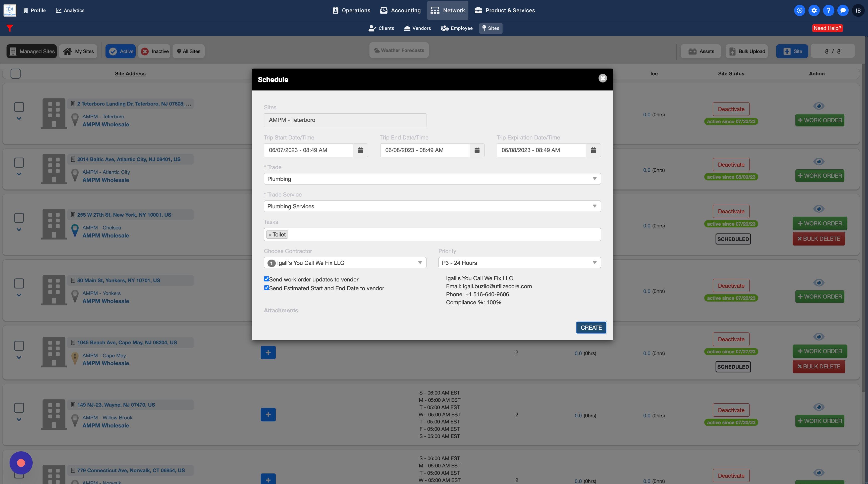Open the settings gear icon
Viewport: 868px width, 484px height.
tap(814, 11)
